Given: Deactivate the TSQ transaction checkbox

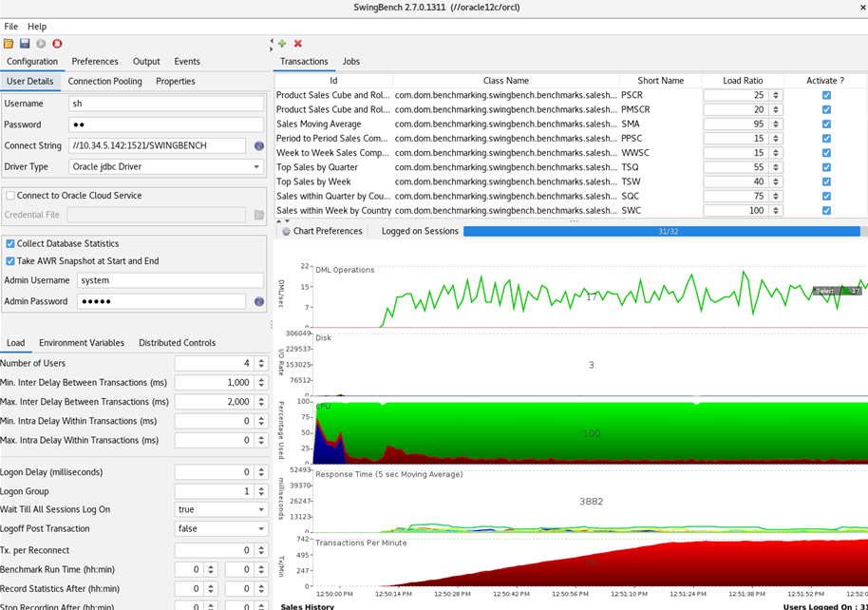Looking at the screenshot, I should [826, 167].
